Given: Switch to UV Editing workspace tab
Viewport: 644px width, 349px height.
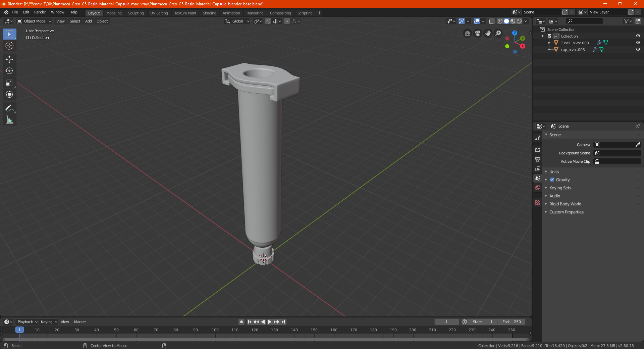Looking at the screenshot, I should coord(159,13).
